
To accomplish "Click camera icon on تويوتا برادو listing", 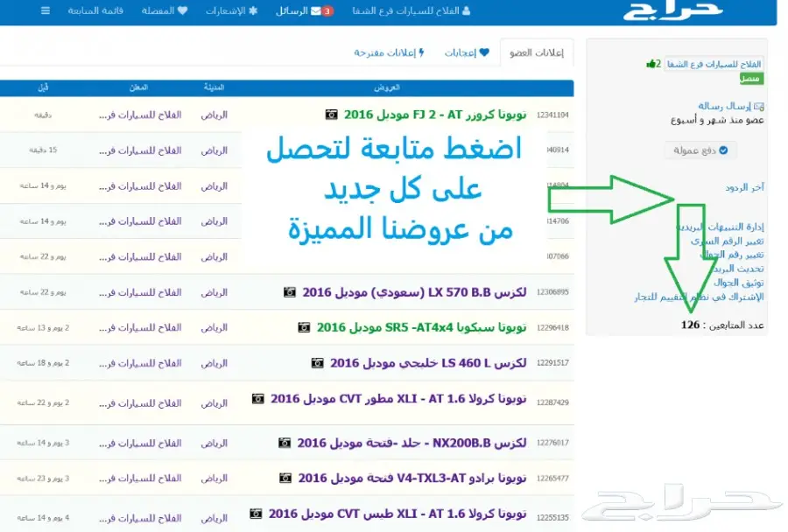I will pyautogui.click(x=285, y=479).
